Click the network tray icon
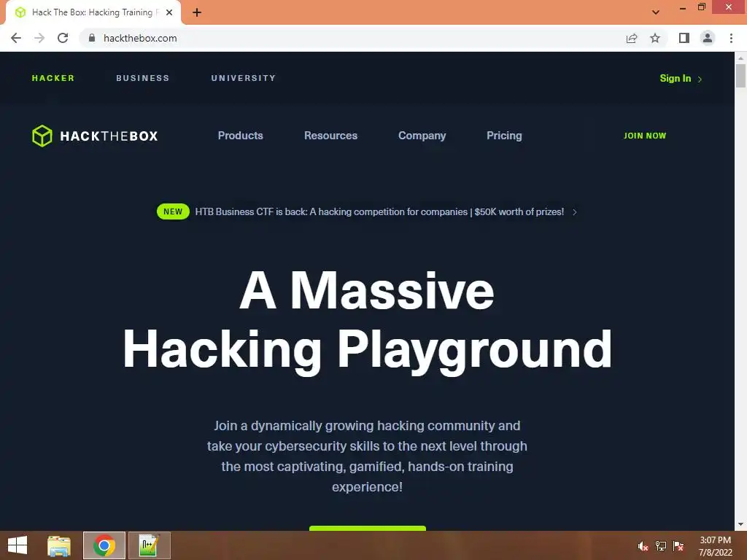This screenshot has height=560, width=747. click(x=661, y=546)
